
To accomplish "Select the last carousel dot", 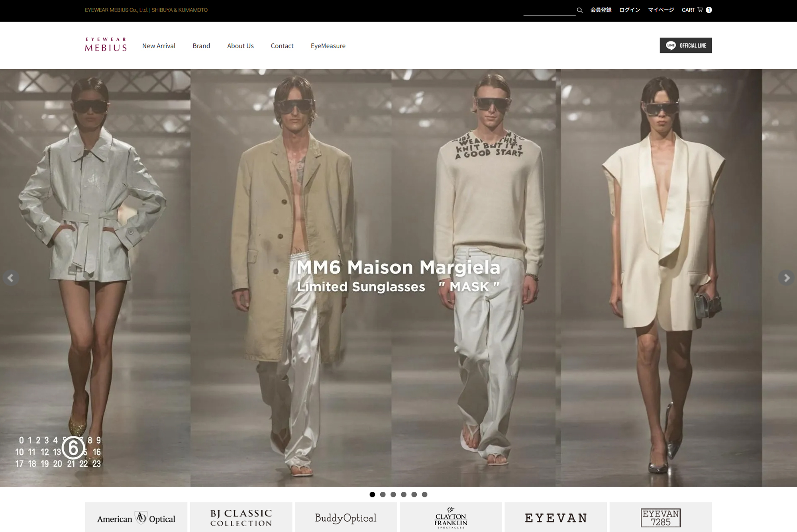I will pos(424,495).
